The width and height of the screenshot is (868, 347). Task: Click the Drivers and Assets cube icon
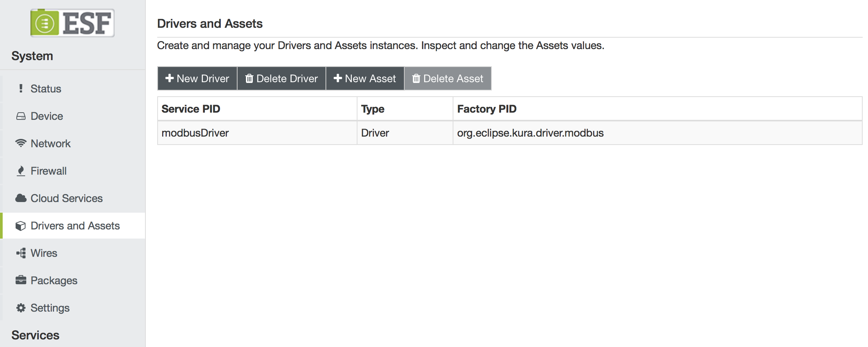[21, 226]
